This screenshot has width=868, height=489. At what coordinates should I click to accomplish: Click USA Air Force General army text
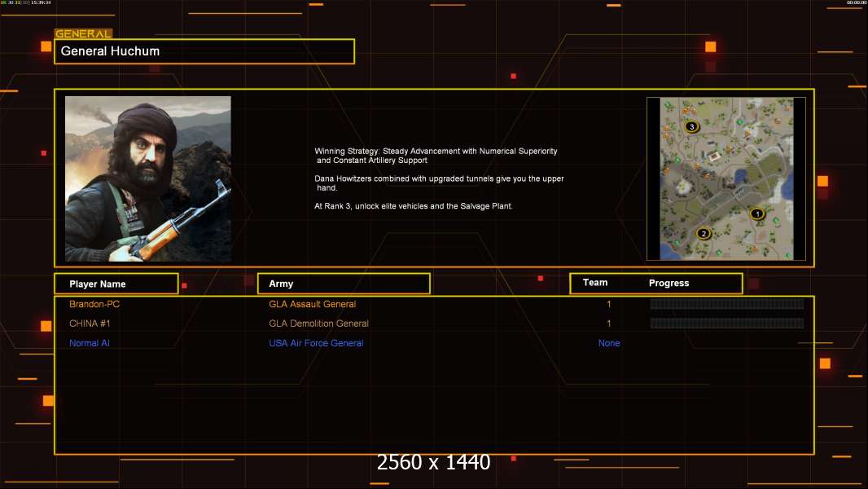coord(316,343)
